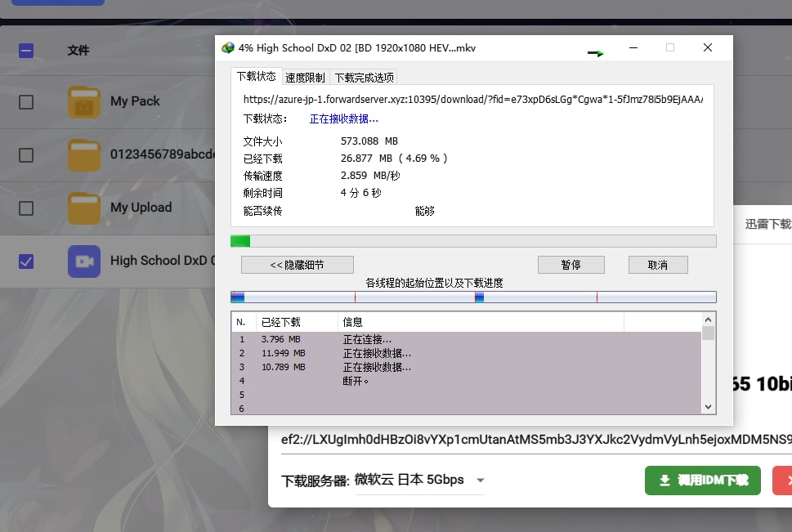The height and width of the screenshot is (532, 792).
Task: Check the My Pack checkbox
Action: 26,101
